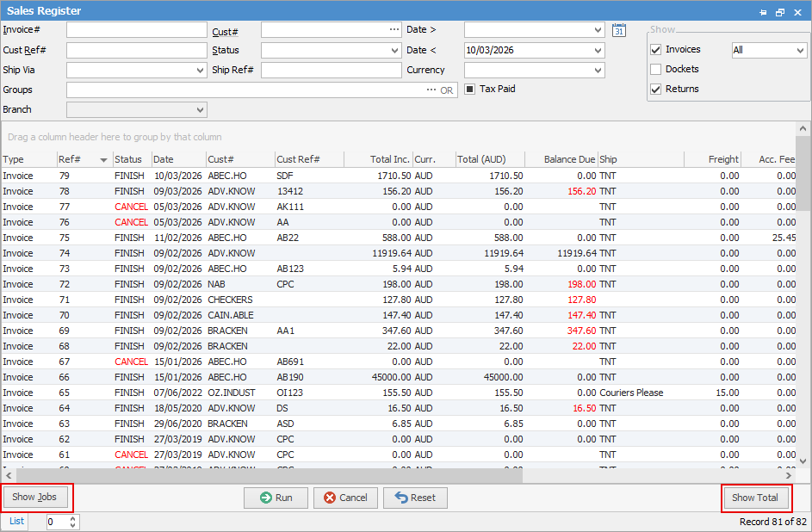This screenshot has height=532, width=812.
Task: Click the Invoice# input field
Action: tap(136, 30)
